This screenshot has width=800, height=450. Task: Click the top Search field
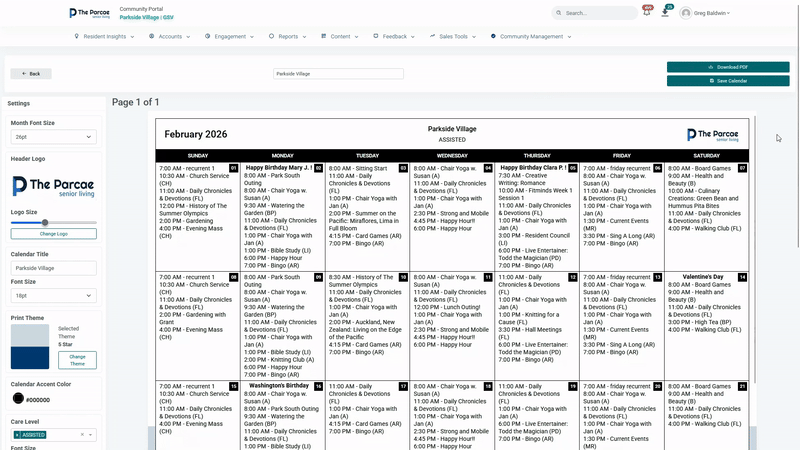click(594, 13)
